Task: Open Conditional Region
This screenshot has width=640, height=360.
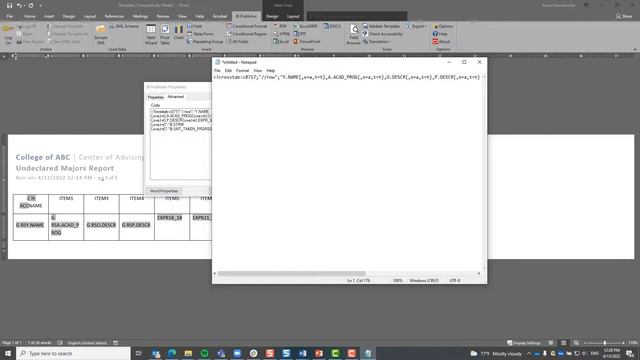Action: coord(247,34)
